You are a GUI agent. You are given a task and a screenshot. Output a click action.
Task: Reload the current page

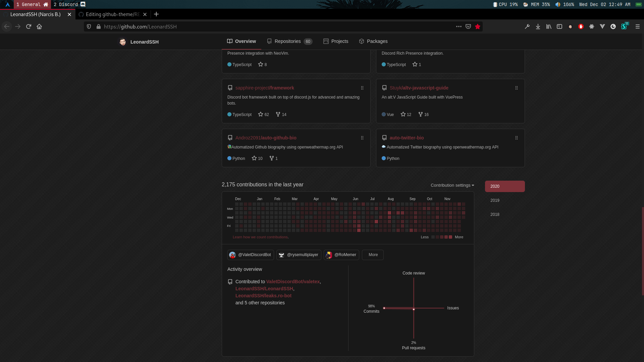(29, 26)
